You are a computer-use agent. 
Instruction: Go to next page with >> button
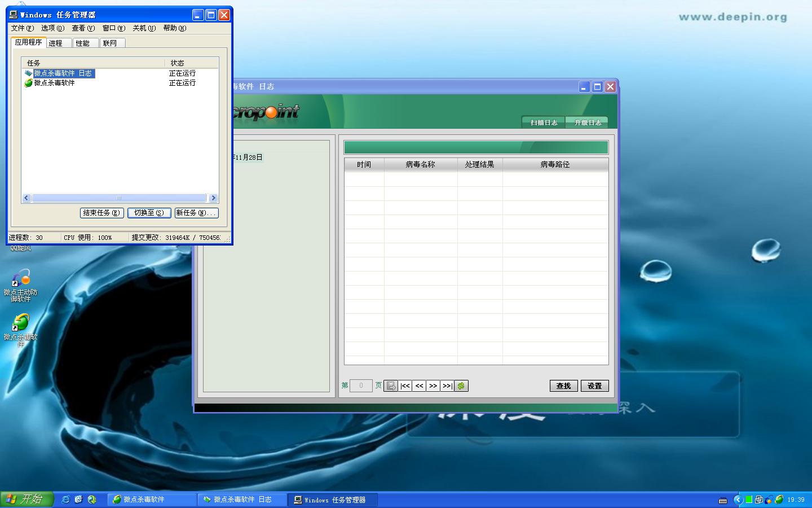[x=433, y=386]
